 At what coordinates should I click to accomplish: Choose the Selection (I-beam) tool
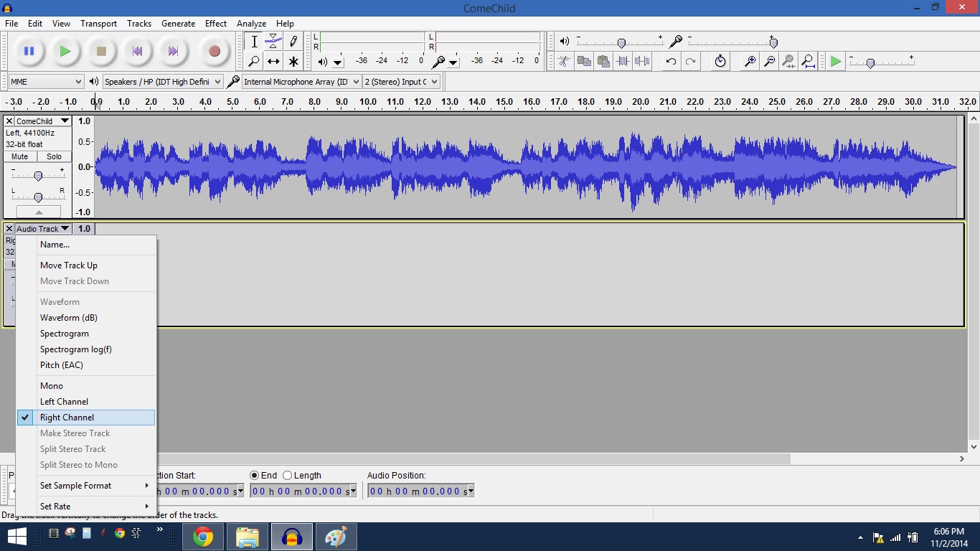coord(254,42)
